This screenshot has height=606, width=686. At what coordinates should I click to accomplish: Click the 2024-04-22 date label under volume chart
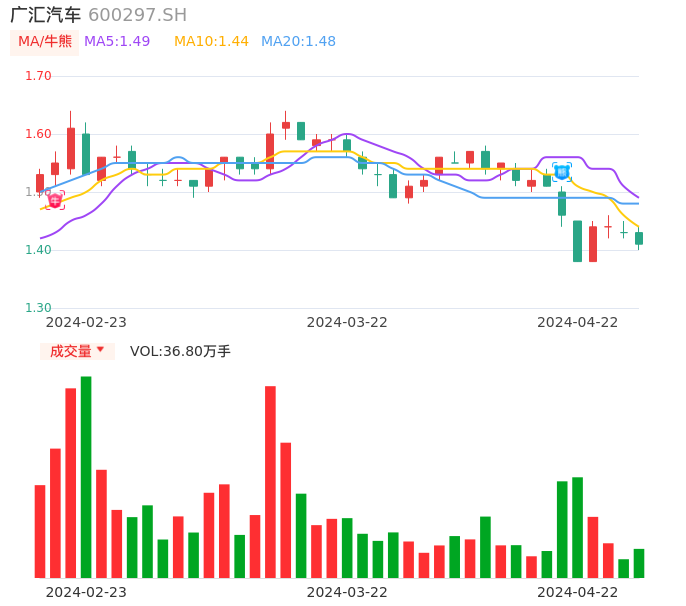(578, 592)
